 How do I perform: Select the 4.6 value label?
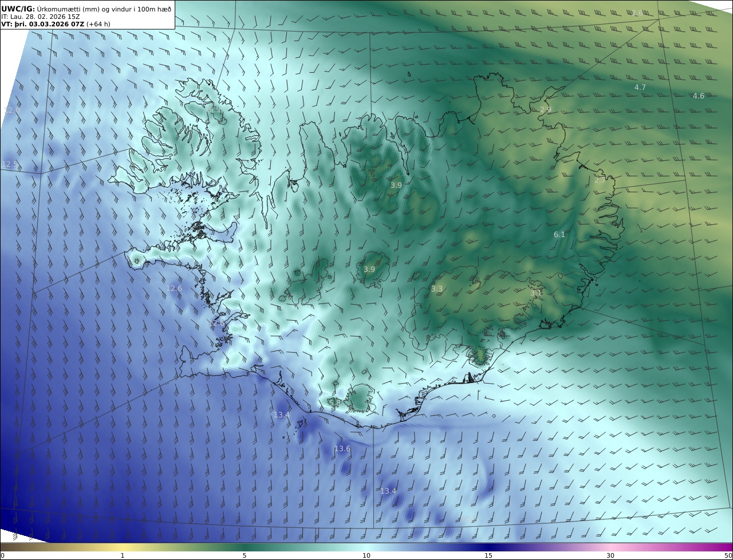click(x=699, y=96)
